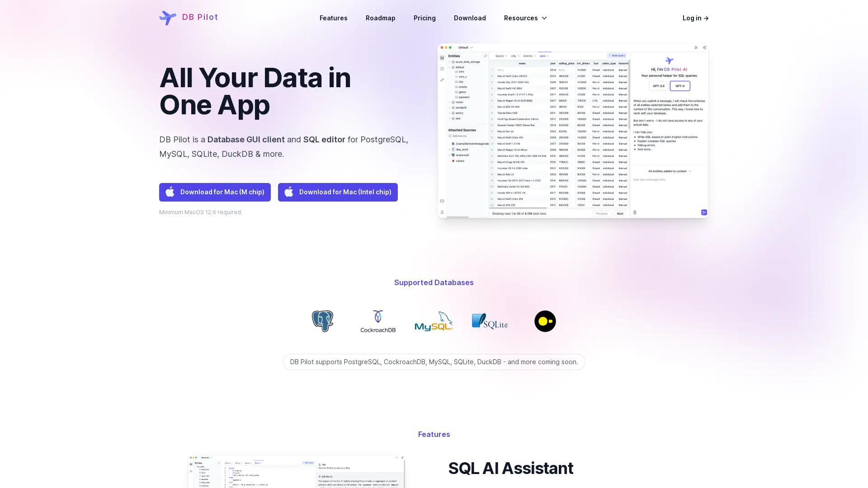Click the New query button
The width and height of the screenshot is (868, 488).
[x=618, y=55]
